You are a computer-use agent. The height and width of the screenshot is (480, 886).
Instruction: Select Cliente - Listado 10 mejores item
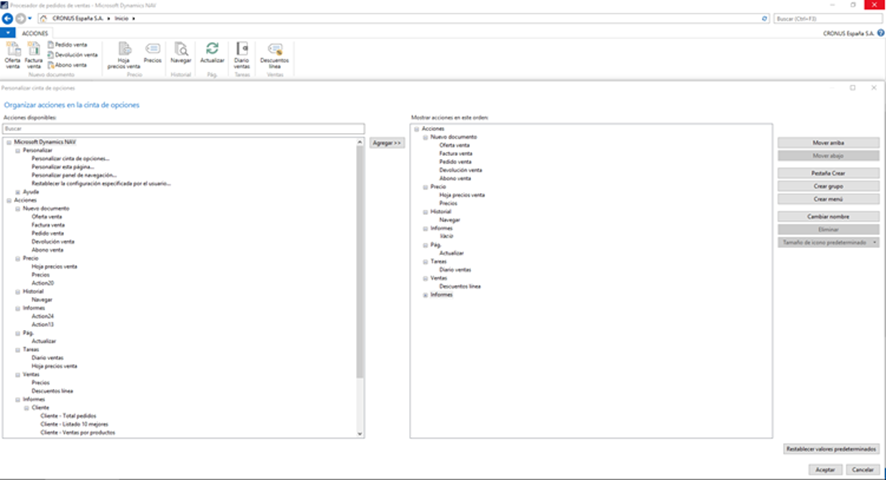point(75,425)
